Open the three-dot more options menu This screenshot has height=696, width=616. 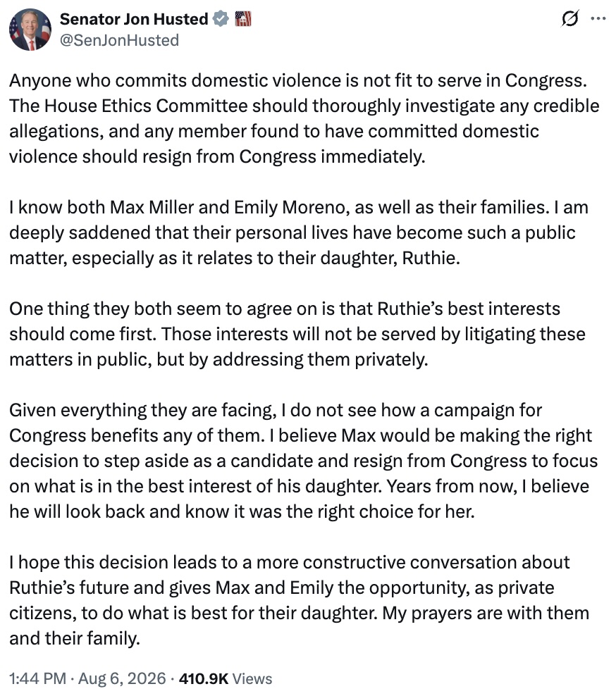[598, 18]
